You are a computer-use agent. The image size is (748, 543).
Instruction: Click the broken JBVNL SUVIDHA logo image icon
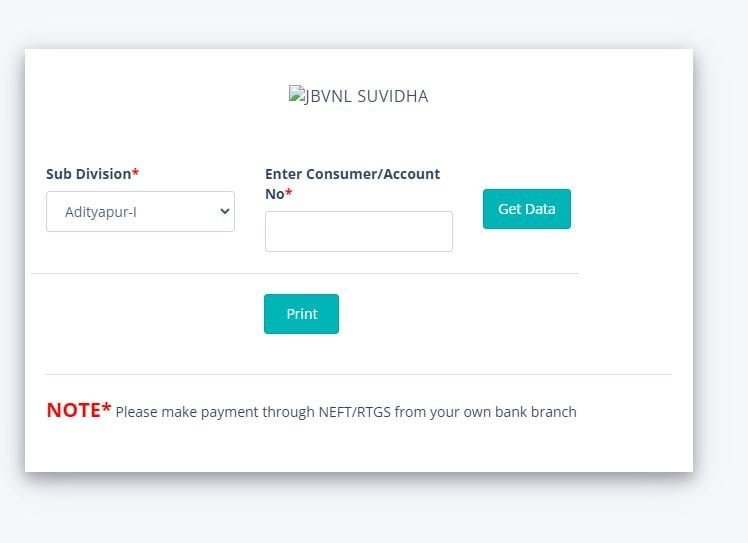(296, 94)
